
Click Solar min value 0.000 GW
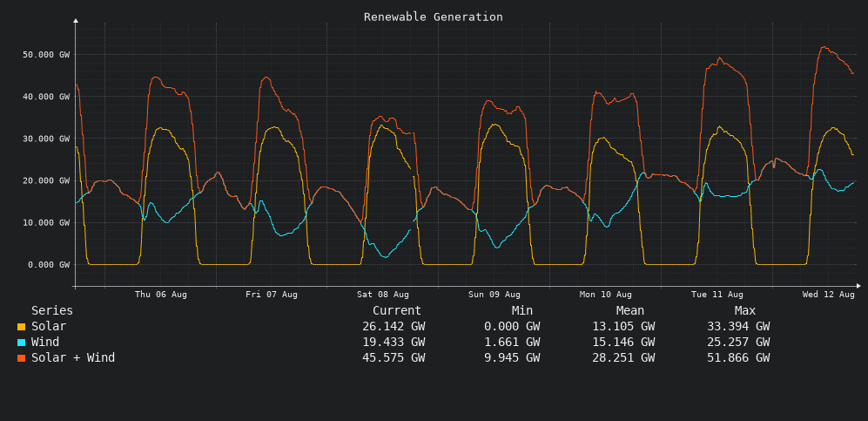pos(512,326)
